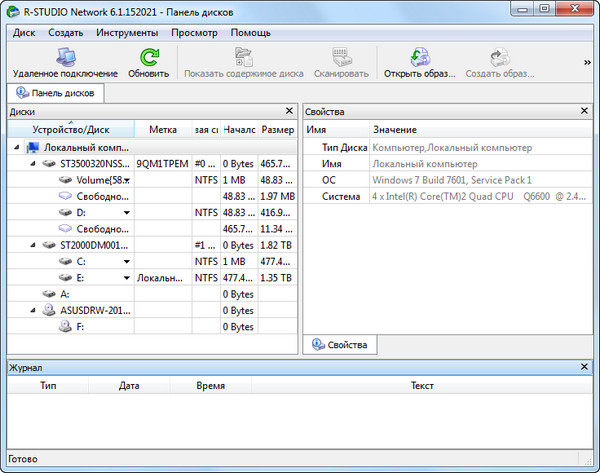Sort by the Размер column header

277,129
